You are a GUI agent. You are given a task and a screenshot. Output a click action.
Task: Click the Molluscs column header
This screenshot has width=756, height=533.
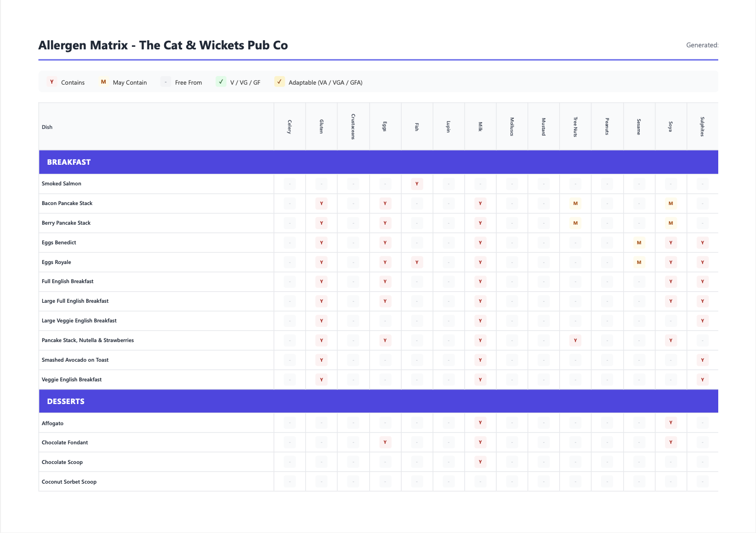pos(512,127)
